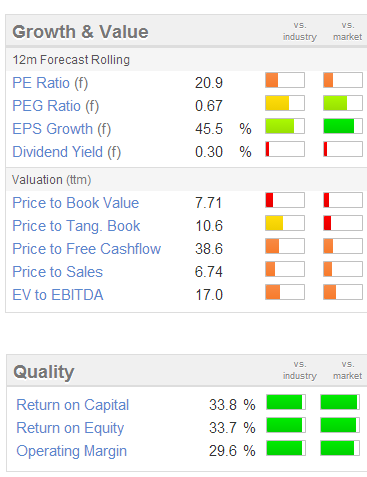
Task: Click Operating Margin vs. market bar
Action: pyautogui.click(x=340, y=448)
